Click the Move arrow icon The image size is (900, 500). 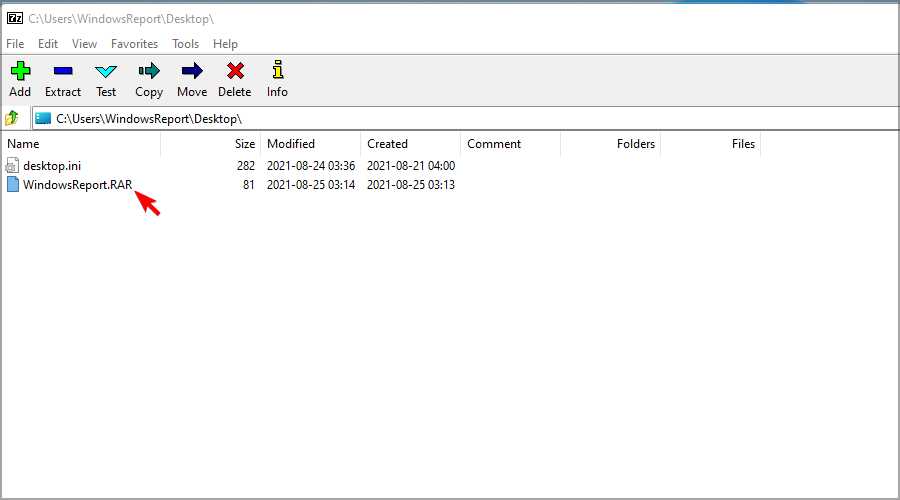[x=192, y=71]
